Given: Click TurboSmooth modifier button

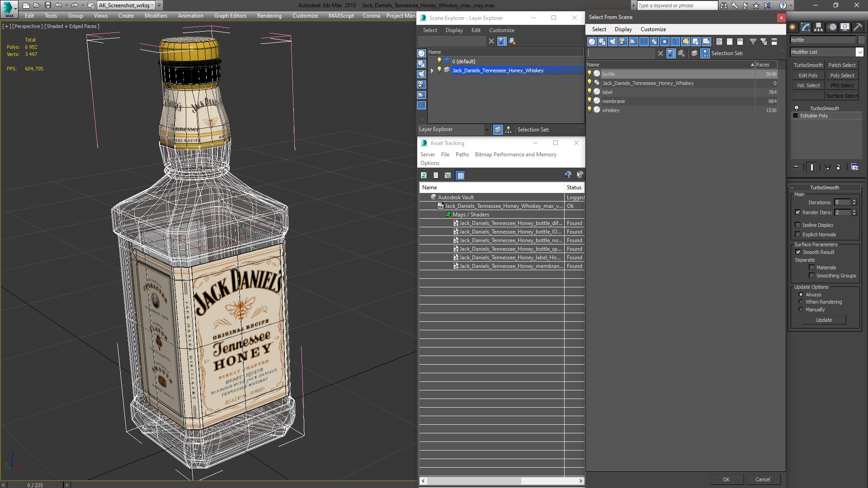Looking at the screenshot, I should coord(808,65).
